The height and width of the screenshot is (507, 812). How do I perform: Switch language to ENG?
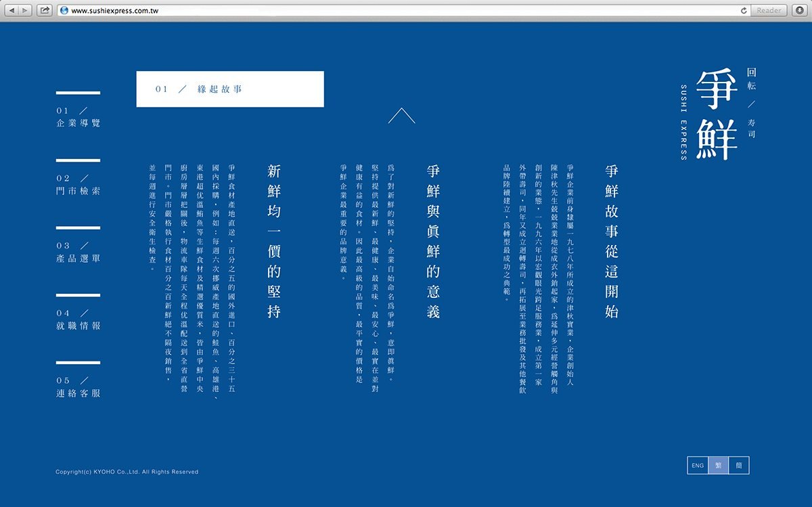(x=697, y=466)
